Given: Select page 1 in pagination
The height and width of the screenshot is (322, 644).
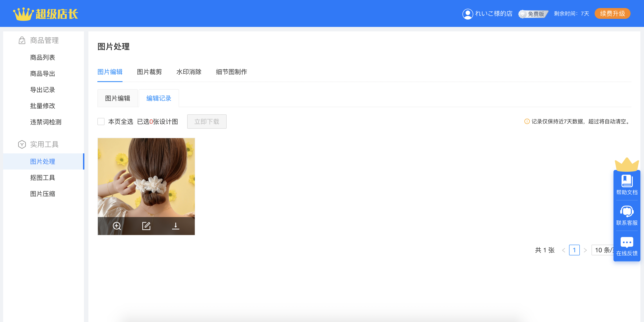Looking at the screenshot, I should [x=574, y=250].
